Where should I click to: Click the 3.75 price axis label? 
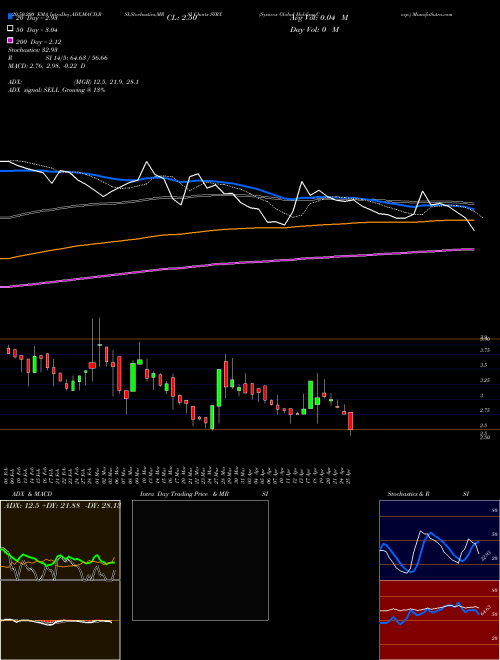coord(484,350)
